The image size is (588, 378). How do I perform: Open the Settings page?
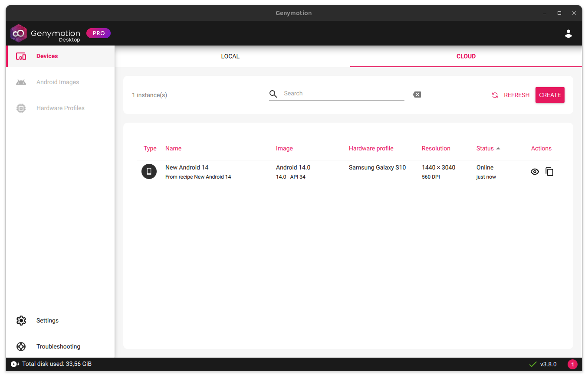point(47,320)
